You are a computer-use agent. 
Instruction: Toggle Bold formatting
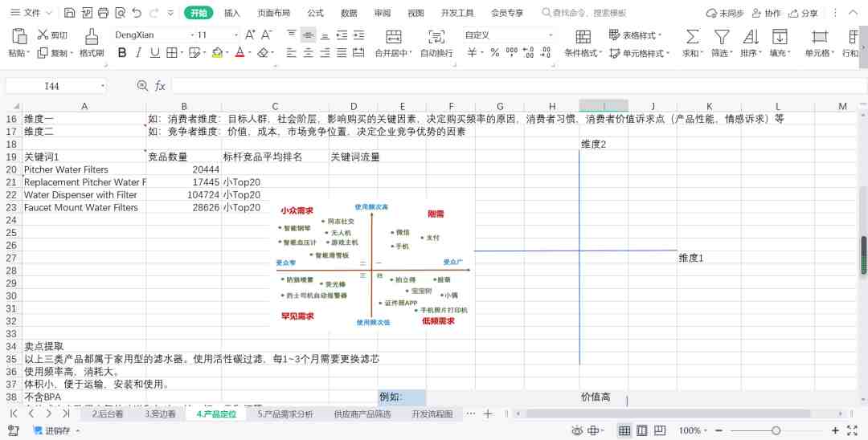[x=122, y=52]
